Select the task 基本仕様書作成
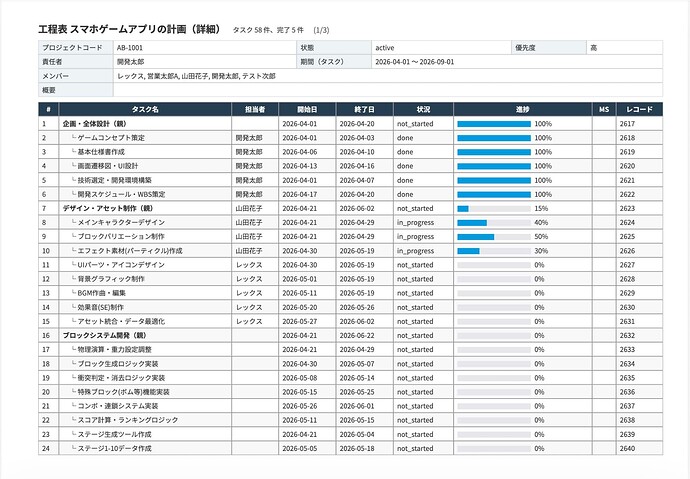 (101, 152)
